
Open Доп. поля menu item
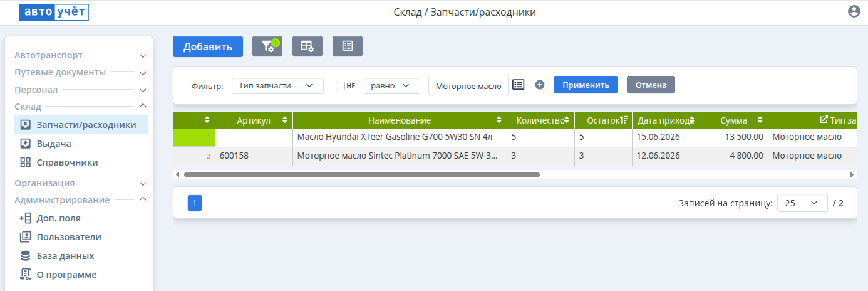coord(81,218)
